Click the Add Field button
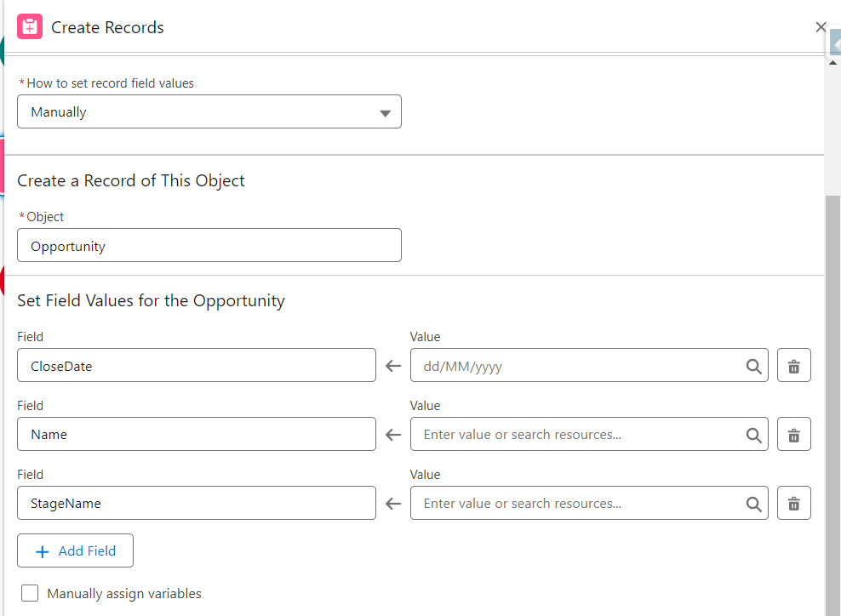The width and height of the screenshot is (841, 616). tap(75, 551)
